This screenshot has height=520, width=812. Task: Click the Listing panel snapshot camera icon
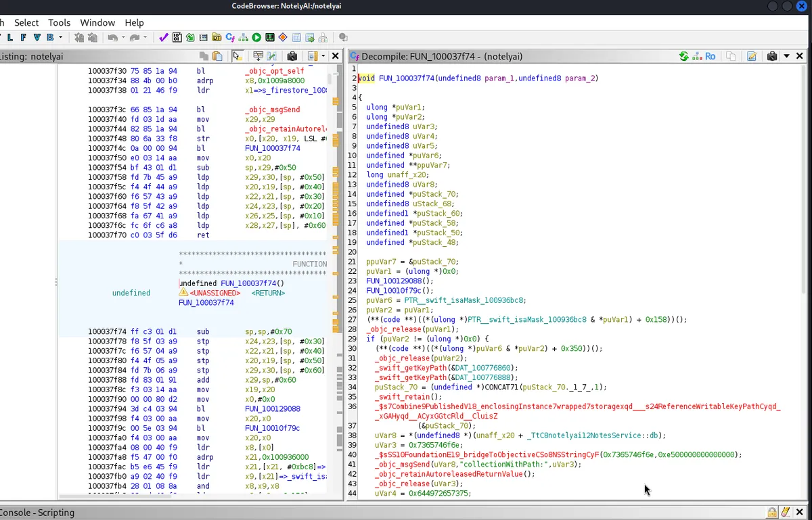pyautogui.click(x=292, y=56)
